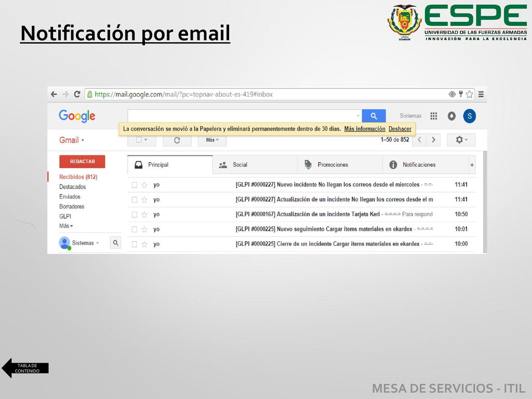The image size is (532, 399).
Task: Open '[GLPI #0000225] Nuevo seguimiento' email
Action: pyautogui.click(x=302, y=229)
